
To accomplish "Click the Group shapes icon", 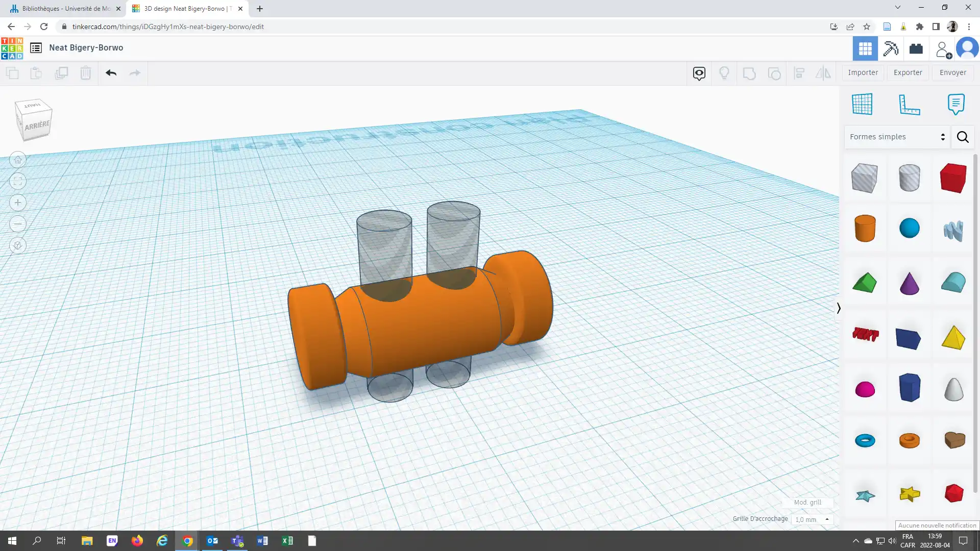I will point(749,73).
